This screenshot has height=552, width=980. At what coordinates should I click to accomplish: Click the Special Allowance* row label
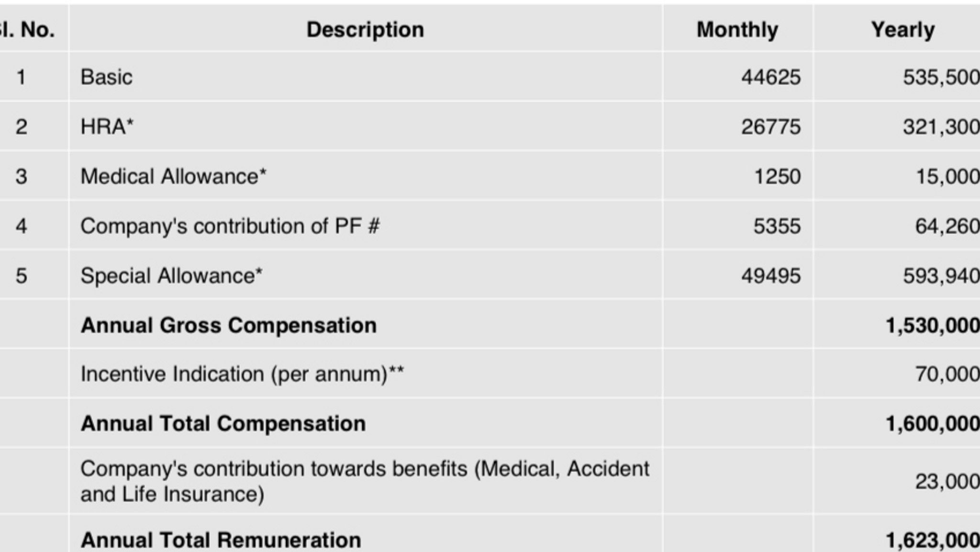pos(171,276)
